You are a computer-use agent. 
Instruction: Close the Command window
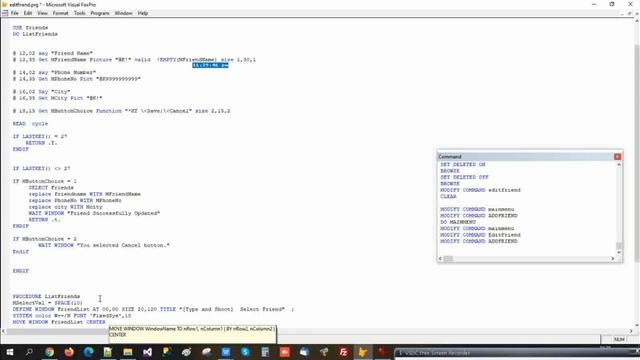617,157
